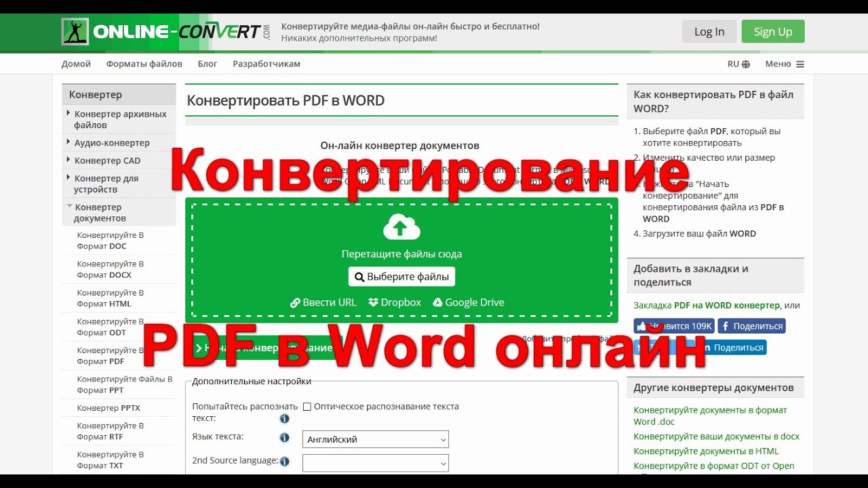868x488 pixels.
Task: Click the info icon beside Попытайтесь распознать текст
Action: coord(285,419)
